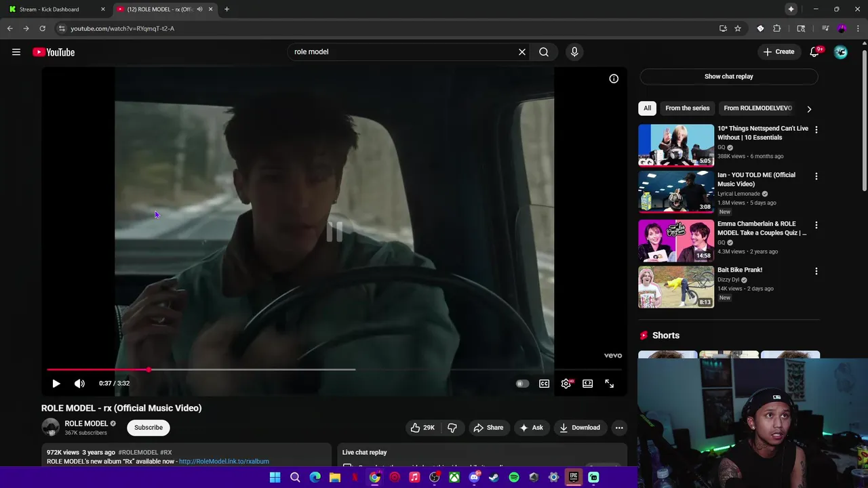The height and width of the screenshot is (488, 868).
Task: Show video info cards icon
Action: click(x=614, y=79)
